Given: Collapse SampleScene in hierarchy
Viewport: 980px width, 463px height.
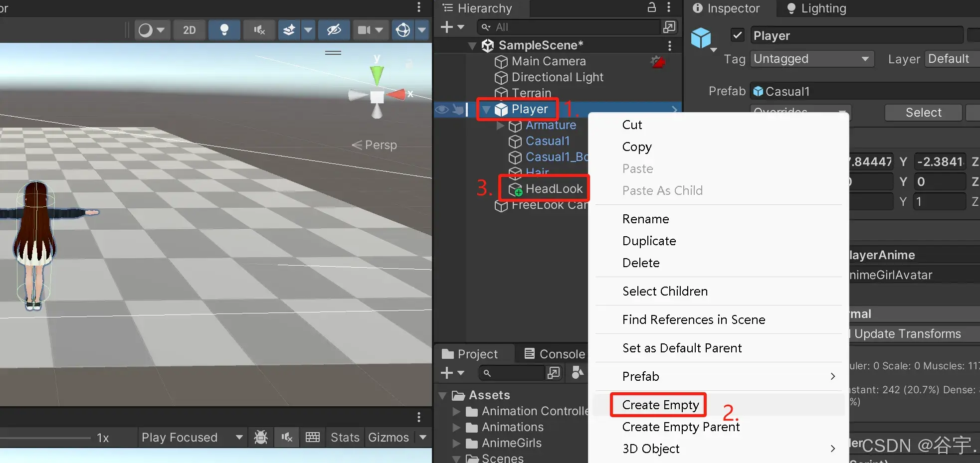Looking at the screenshot, I should click(472, 46).
